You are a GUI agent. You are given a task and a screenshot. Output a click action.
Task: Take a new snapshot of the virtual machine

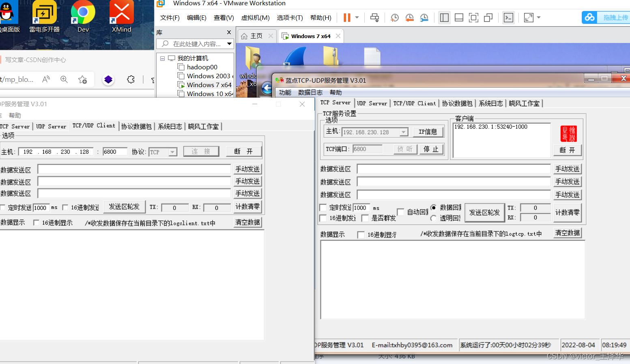(x=394, y=17)
